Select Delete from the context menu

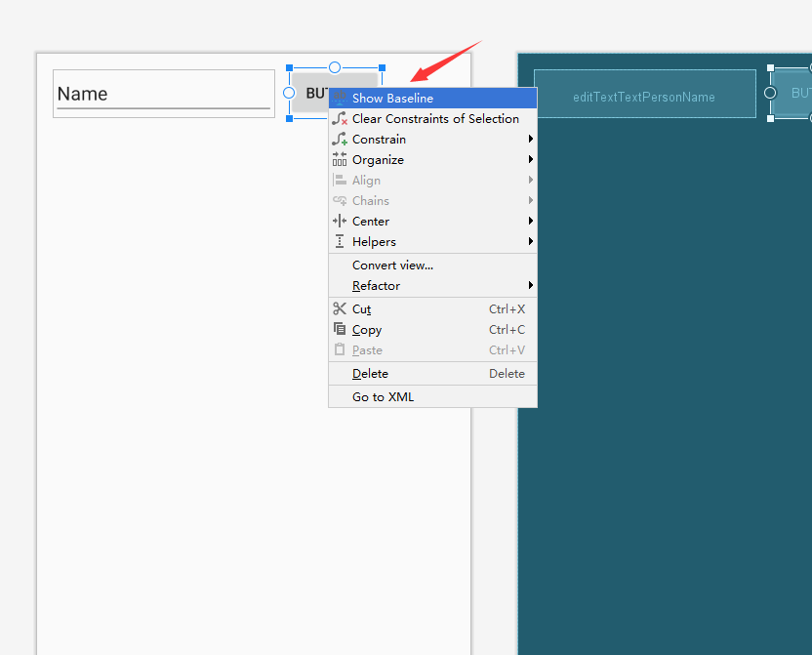tap(371, 374)
